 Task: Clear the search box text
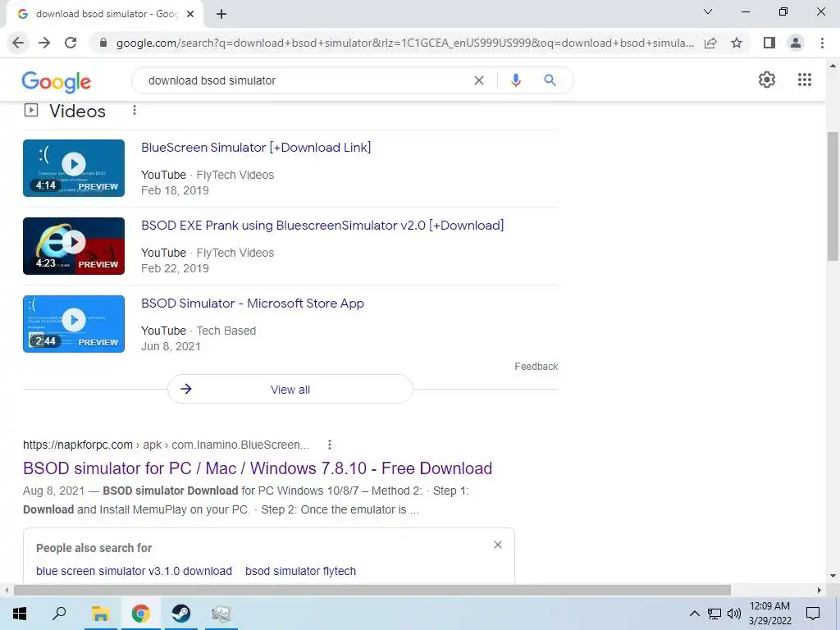coord(479,80)
